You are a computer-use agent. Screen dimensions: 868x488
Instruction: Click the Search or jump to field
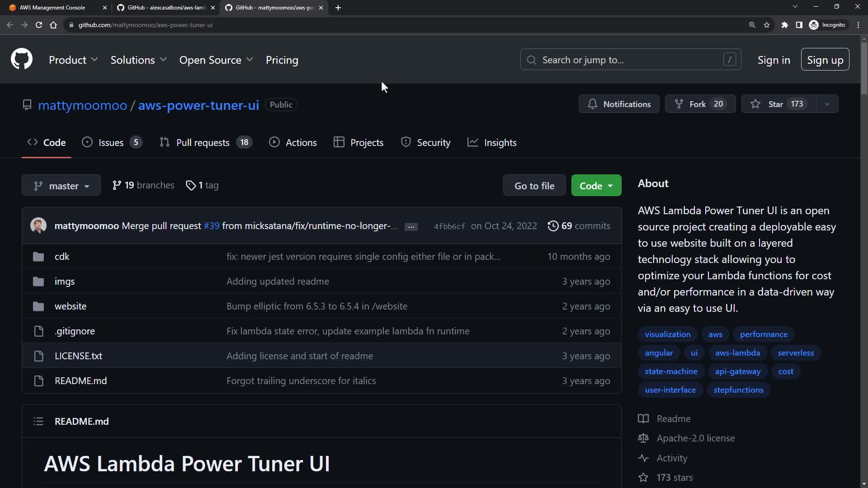630,60
